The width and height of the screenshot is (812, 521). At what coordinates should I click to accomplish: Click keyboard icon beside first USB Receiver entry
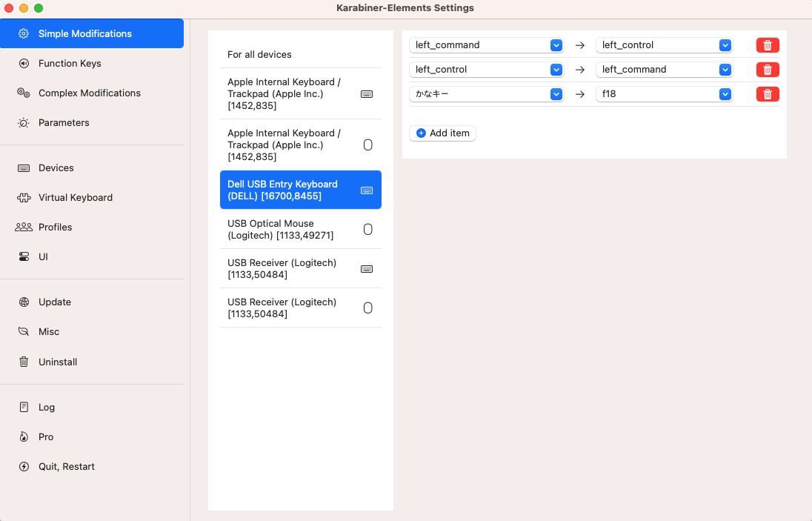(367, 269)
